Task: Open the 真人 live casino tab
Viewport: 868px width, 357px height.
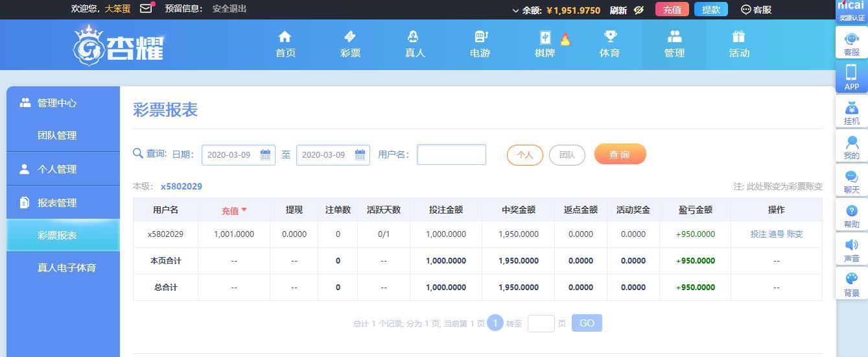Action: pos(415,44)
